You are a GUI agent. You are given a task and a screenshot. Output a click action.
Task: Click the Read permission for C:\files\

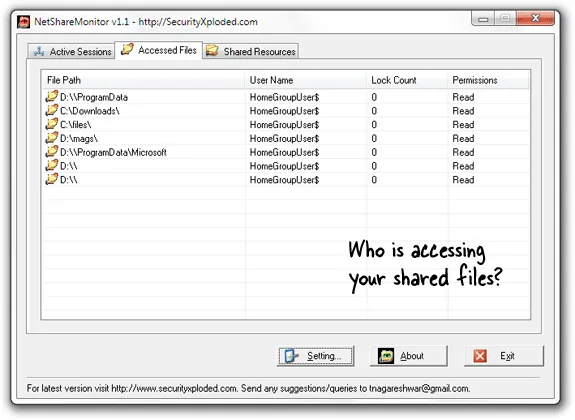tap(463, 125)
